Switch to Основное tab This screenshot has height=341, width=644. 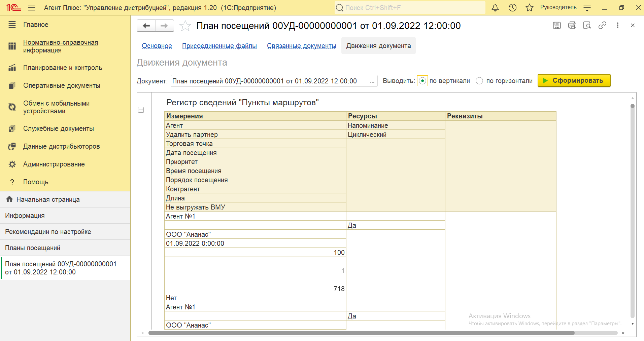[157, 46]
